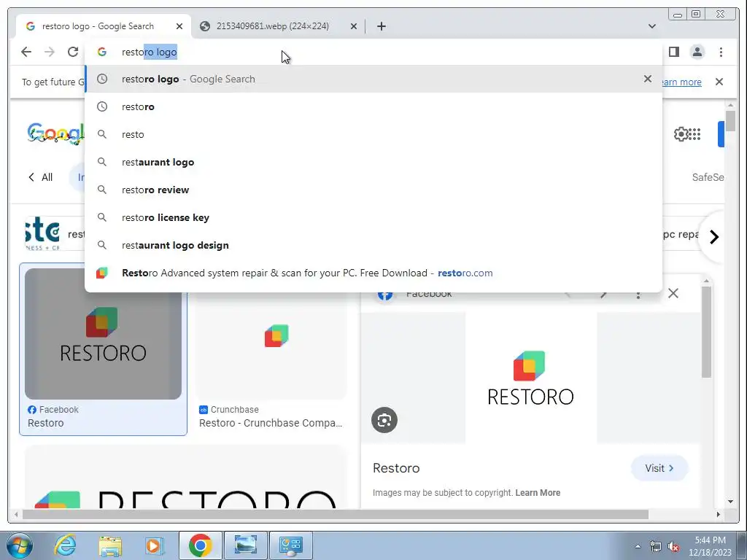Open Google quick settings gear
The width and height of the screenshot is (747, 560).
click(x=681, y=134)
